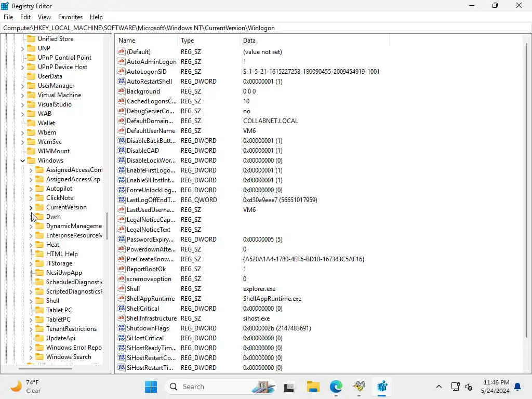Image resolution: width=532 pixels, height=399 pixels.
Task: Click the values list vertical scrollbar
Action: click(527, 190)
